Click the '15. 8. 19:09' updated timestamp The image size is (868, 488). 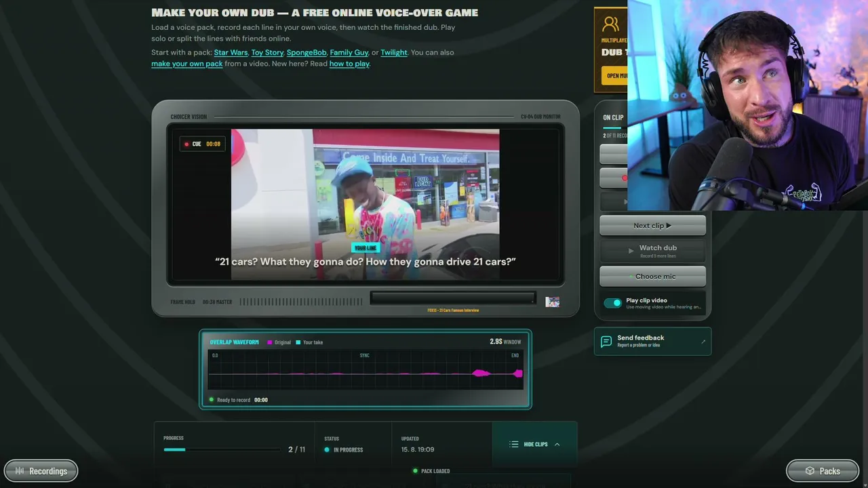point(418,449)
